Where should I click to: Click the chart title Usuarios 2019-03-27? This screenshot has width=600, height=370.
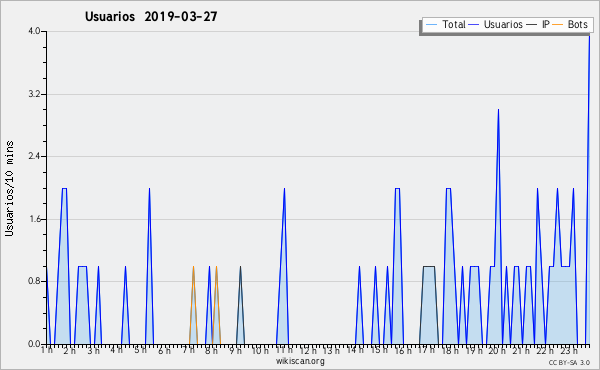151,16
